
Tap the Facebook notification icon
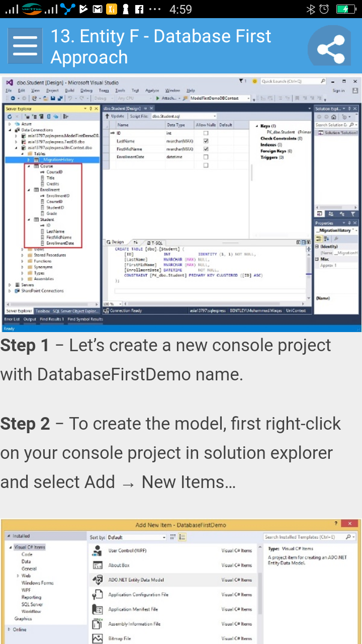tap(139, 9)
